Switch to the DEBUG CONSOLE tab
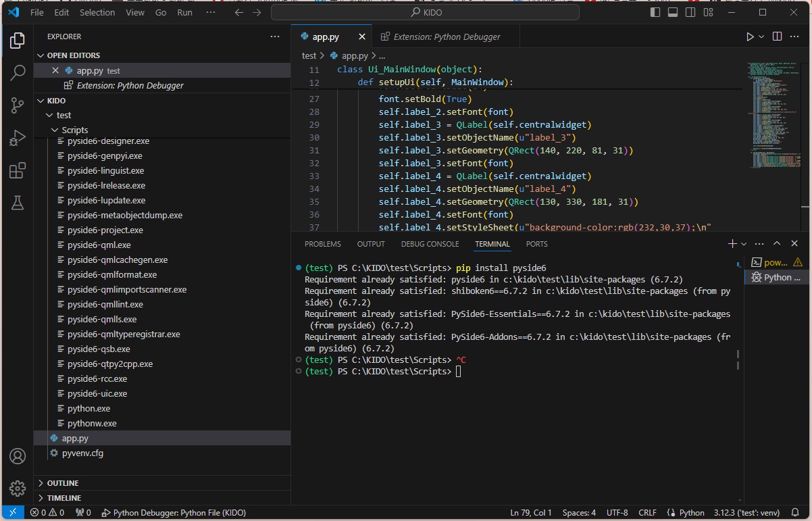Image resolution: width=812 pixels, height=521 pixels. point(430,244)
